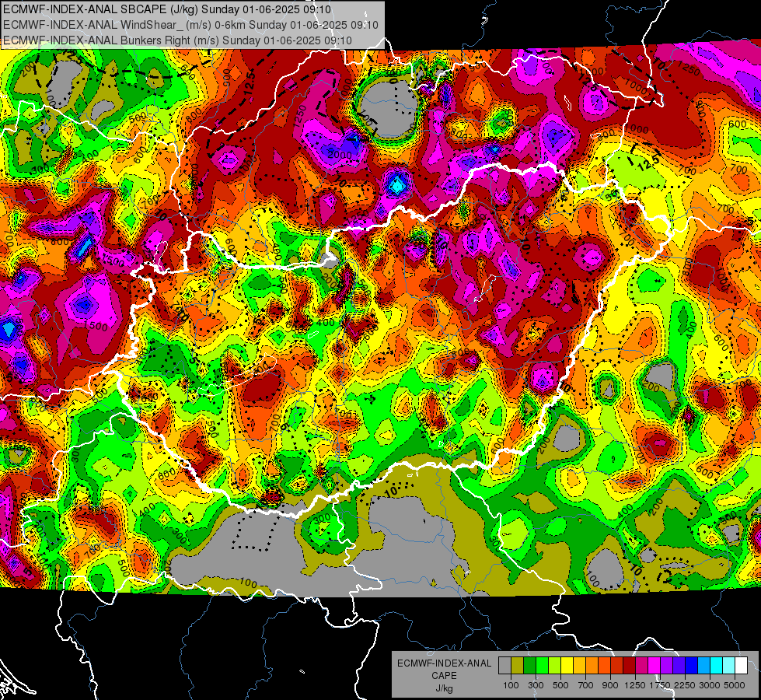The image size is (761, 700).
Task: Click the legend value 100
Action: point(511,685)
